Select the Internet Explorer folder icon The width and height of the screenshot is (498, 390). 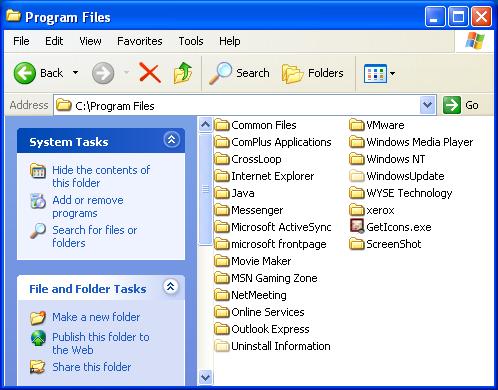(222, 176)
